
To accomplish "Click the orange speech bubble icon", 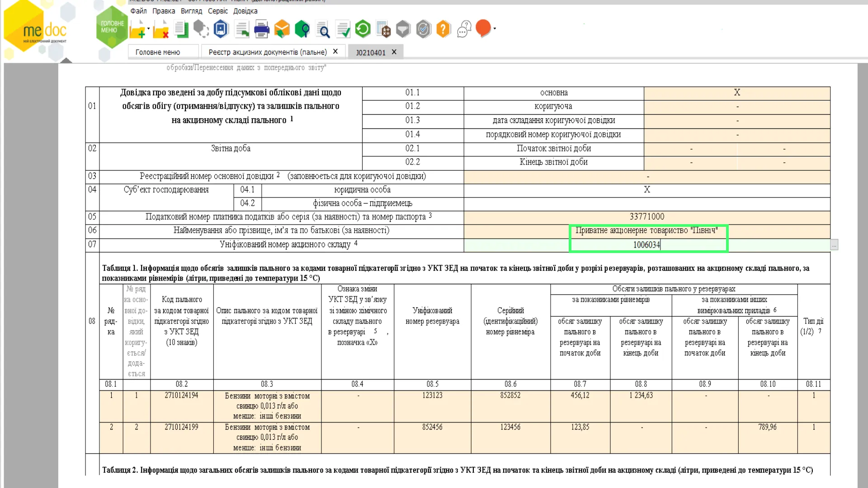I will coord(483,28).
